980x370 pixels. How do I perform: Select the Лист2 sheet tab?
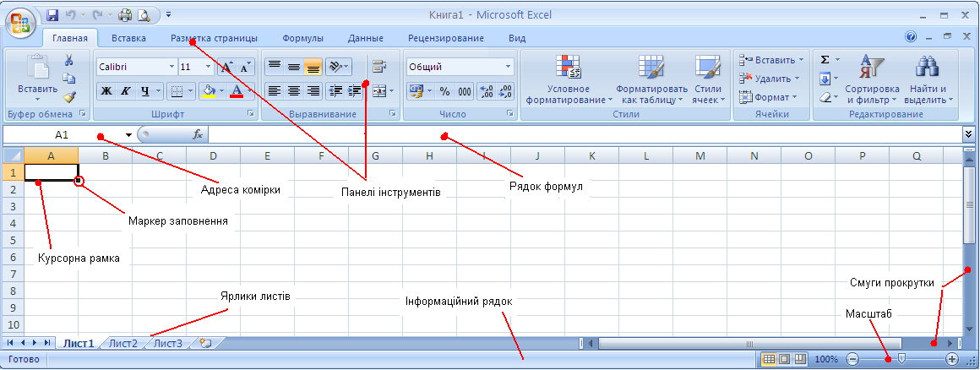(122, 342)
